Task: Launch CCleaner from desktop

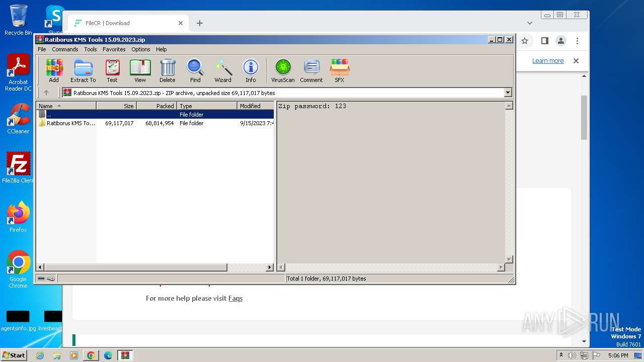Action: click(x=18, y=119)
